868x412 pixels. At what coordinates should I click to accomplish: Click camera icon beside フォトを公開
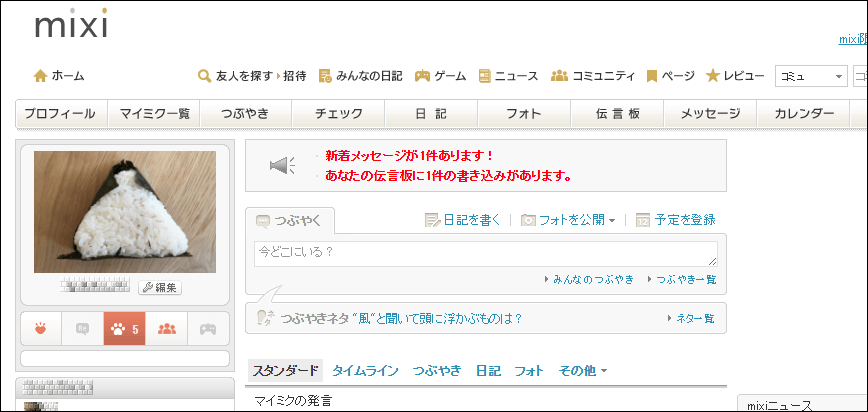[529, 220]
